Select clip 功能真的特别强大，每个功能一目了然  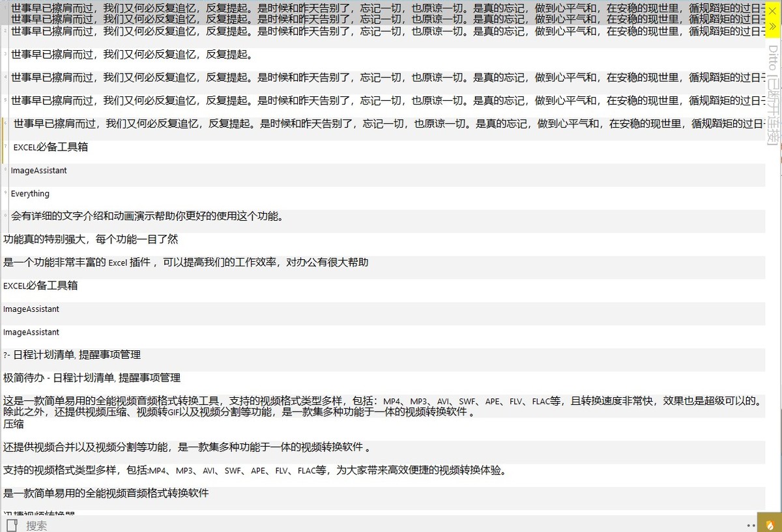pos(383,244)
